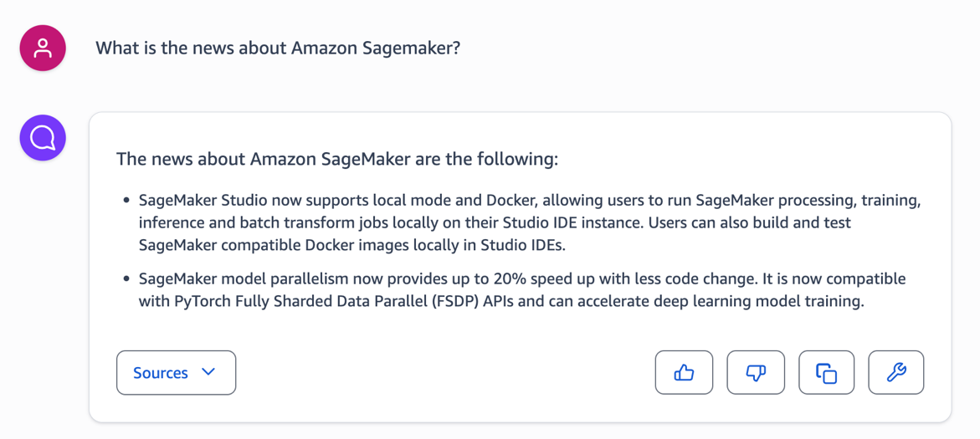Click the thumbs up feedback icon
This screenshot has width=980, height=439.
pos(684,372)
